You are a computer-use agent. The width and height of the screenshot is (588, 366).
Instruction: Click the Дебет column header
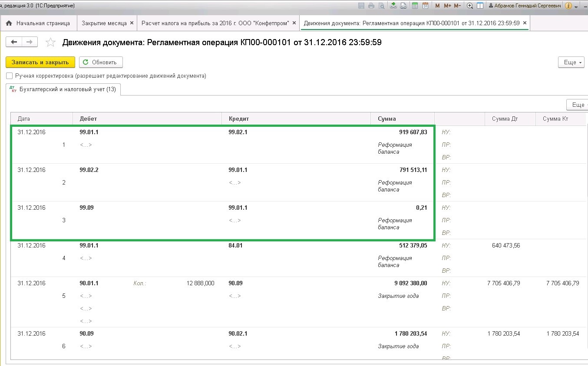pos(147,119)
